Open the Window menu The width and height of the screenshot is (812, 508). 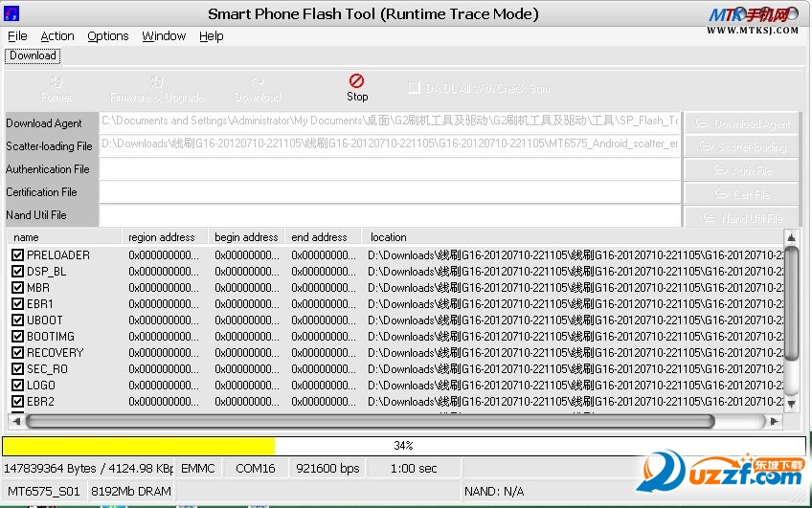pos(164,36)
